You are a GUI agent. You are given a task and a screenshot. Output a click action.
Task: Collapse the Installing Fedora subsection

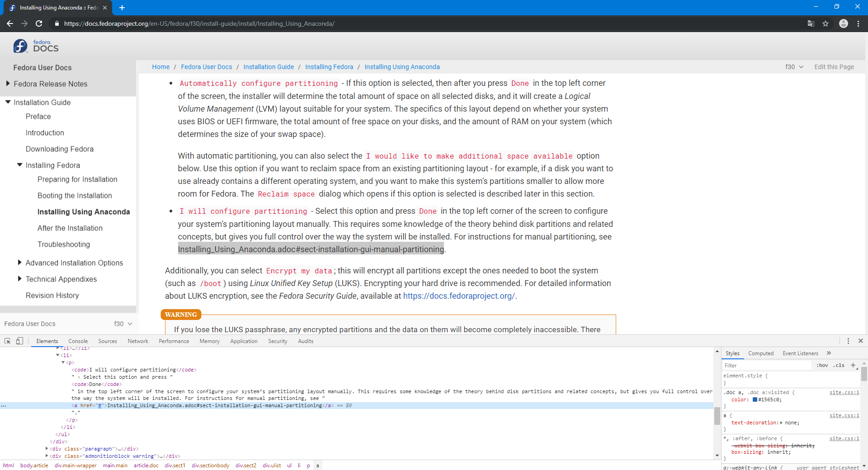tap(19, 165)
